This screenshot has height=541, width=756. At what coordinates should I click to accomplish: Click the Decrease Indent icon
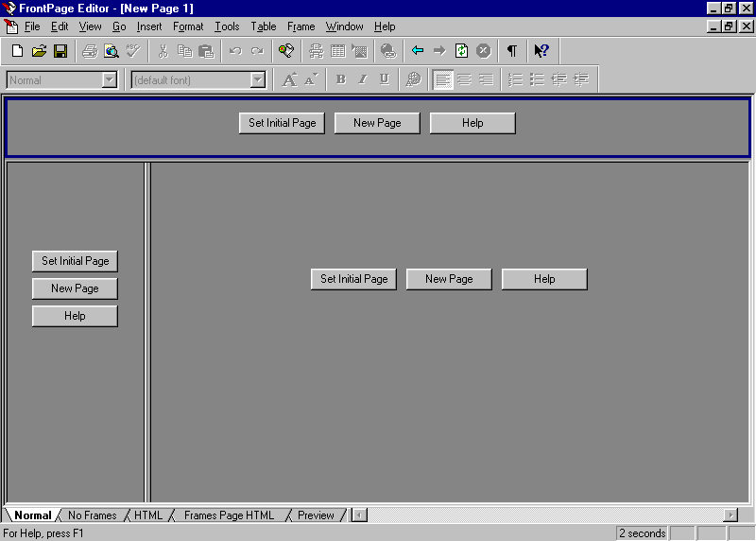click(x=558, y=79)
